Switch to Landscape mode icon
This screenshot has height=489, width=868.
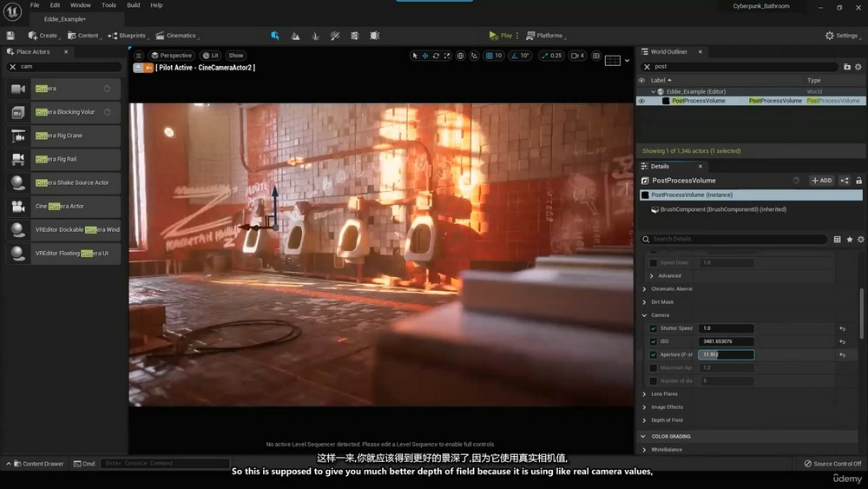point(296,36)
